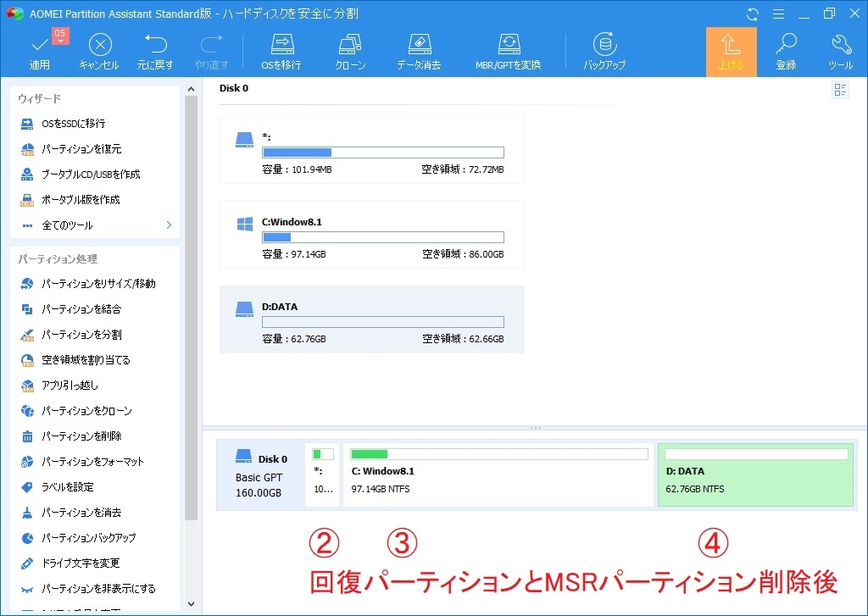Click the パーティションをクローン clone icon
The width and height of the screenshot is (868, 616).
click(27, 411)
